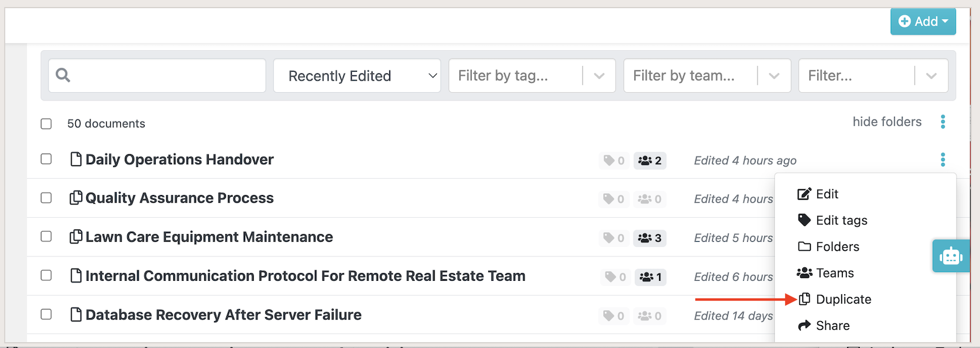Click Database Recovery document file icon

coord(76,314)
